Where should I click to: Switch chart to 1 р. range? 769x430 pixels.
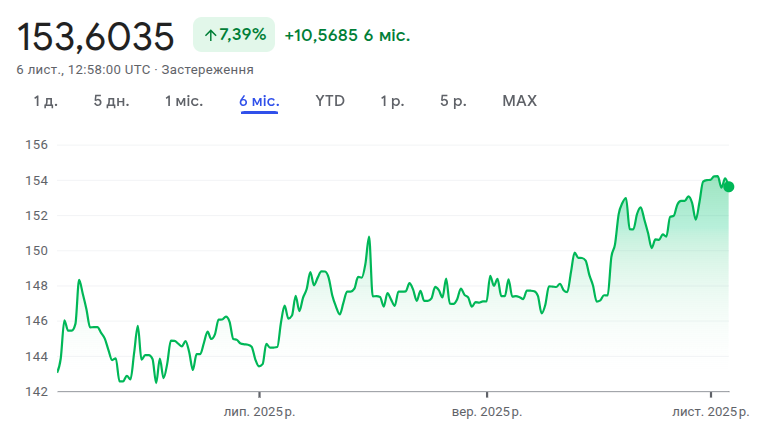tap(392, 101)
